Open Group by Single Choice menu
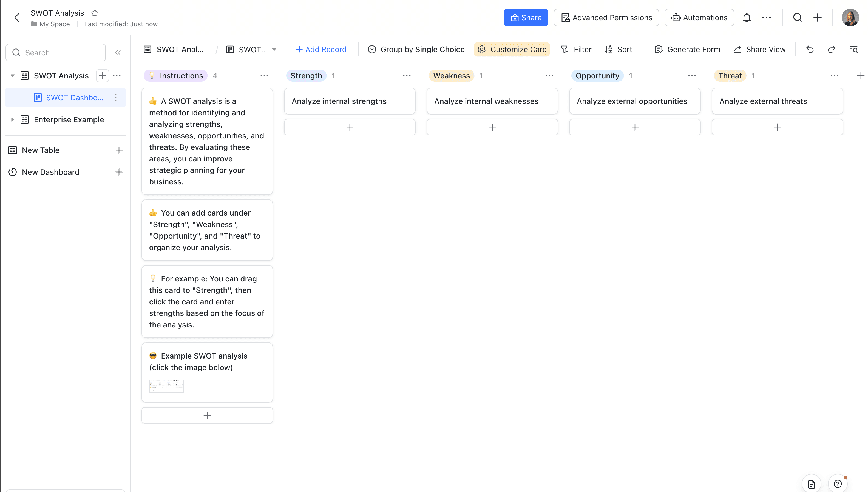Viewport: 868px width, 492px height. point(416,49)
